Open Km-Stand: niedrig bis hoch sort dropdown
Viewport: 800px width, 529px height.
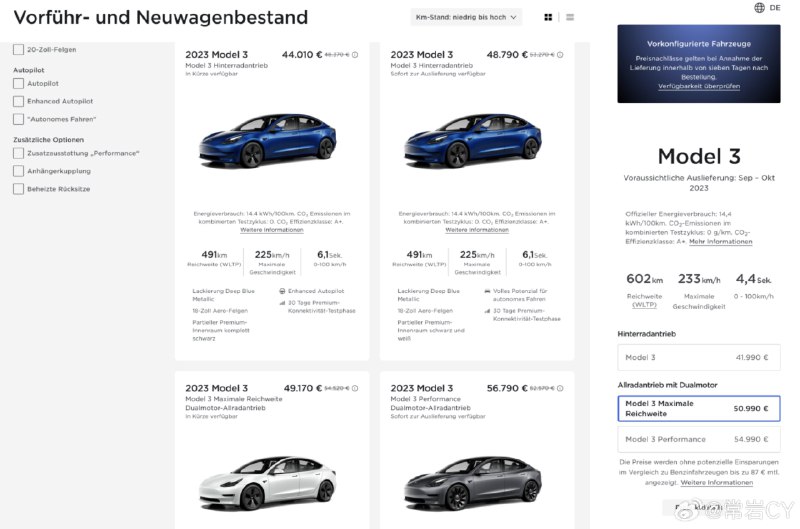pyautogui.click(x=466, y=17)
